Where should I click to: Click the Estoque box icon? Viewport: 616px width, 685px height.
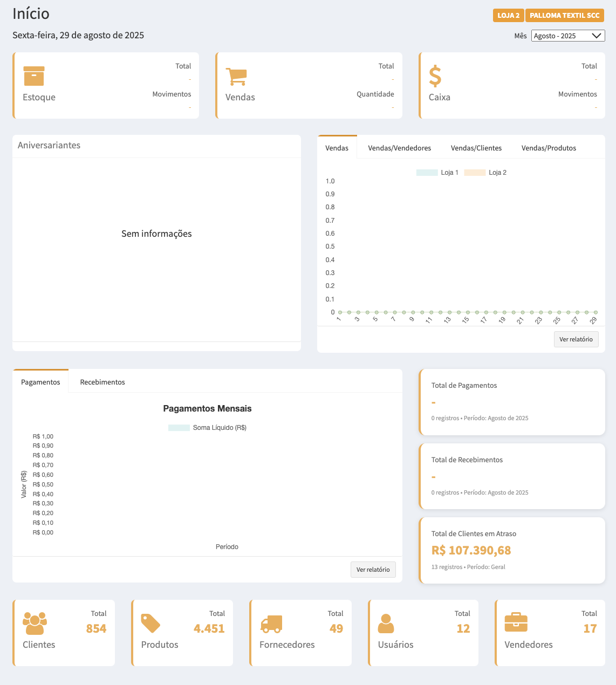click(34, 76)
